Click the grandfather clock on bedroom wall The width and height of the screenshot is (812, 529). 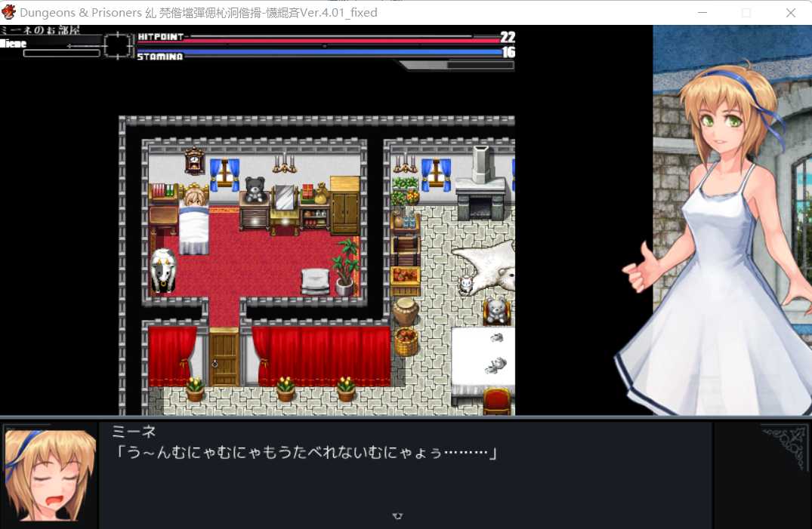pyautogui.click(x=195, y=160)
